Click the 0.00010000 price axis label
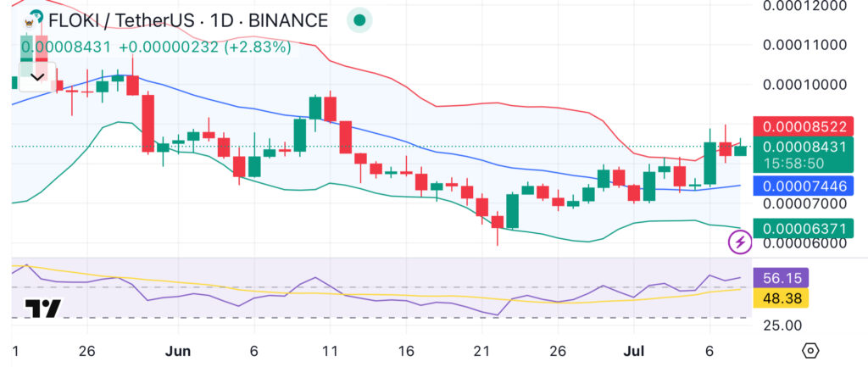The image size is (868, 367). (x=804, y=84)
